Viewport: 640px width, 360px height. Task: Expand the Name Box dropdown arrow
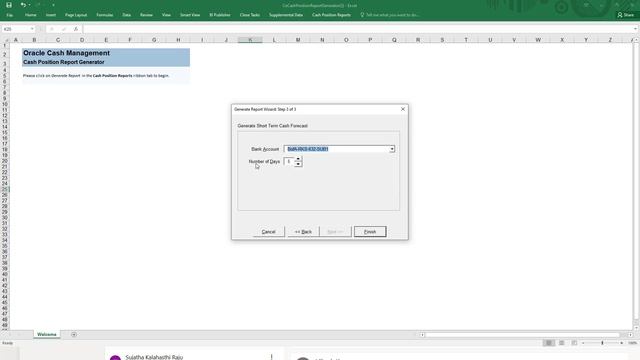32,29
